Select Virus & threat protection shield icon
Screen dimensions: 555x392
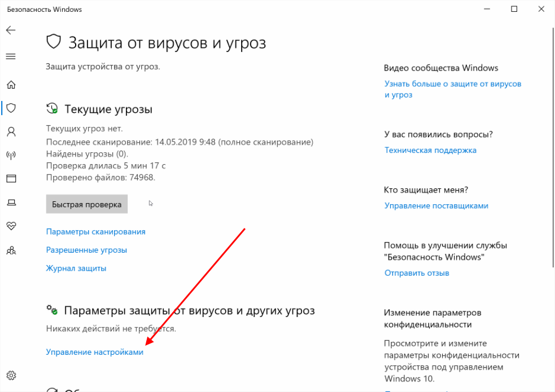tap(11, 108)
